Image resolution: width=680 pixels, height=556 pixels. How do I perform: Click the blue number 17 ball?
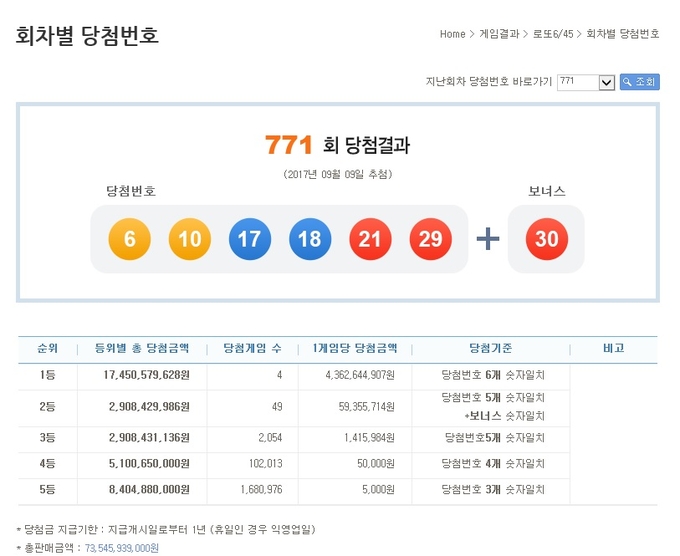[x=249, y=239]
